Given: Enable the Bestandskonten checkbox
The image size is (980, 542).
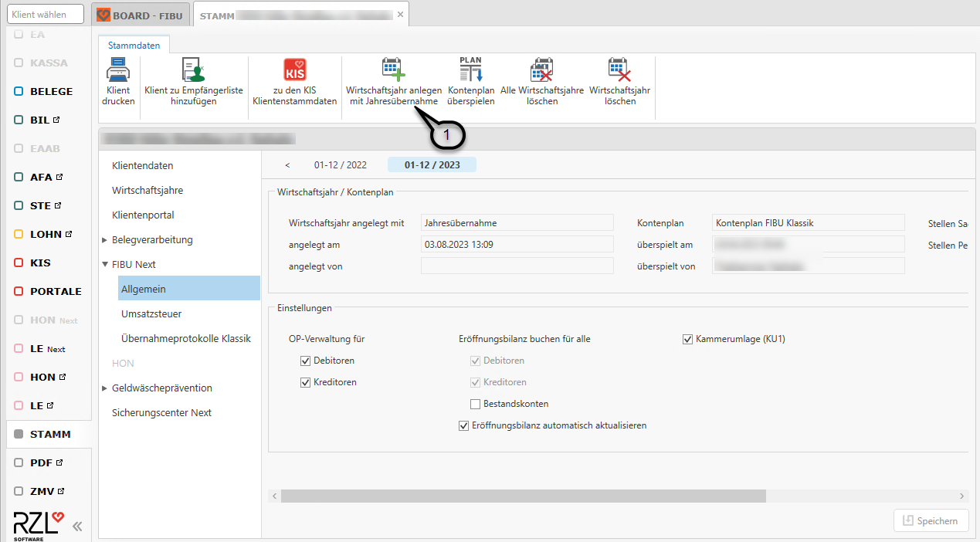Looking at the screenshot, I should pyautogui.click(x=476, y=404).
